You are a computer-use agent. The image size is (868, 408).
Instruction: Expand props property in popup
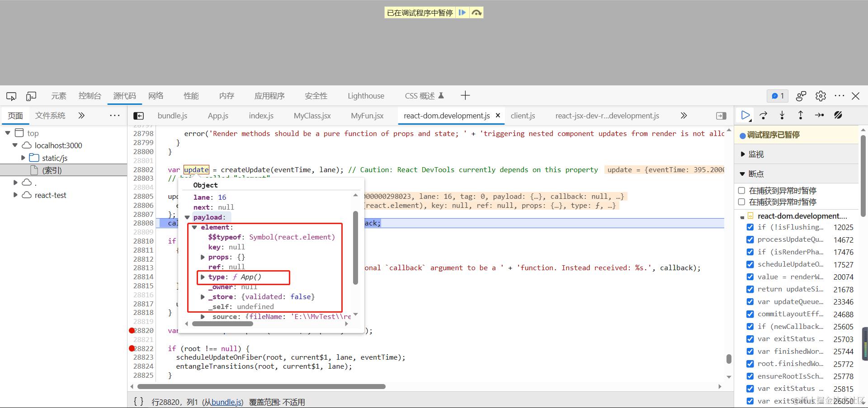[x=203, y=257]
